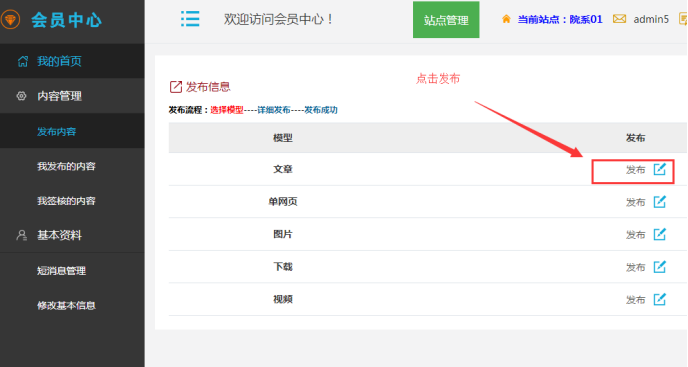This screenshot has height=367, width=688.
Task: Go to 我的首页 in sidebar
Action: pyautogui.click(x=72, y=61)
